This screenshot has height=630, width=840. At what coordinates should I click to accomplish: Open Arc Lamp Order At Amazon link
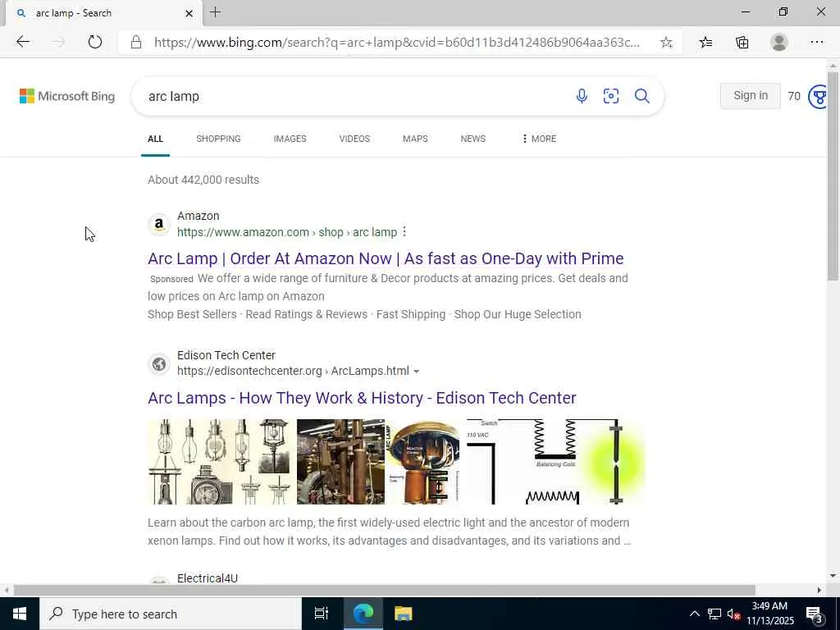pyautogui.click(x=386, y=258)
